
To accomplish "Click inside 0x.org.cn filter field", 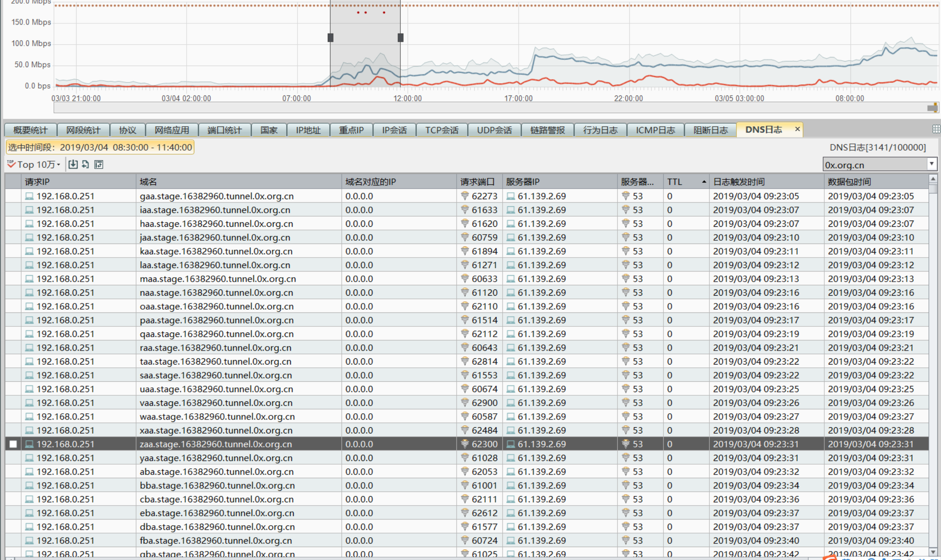I will 875,165.
